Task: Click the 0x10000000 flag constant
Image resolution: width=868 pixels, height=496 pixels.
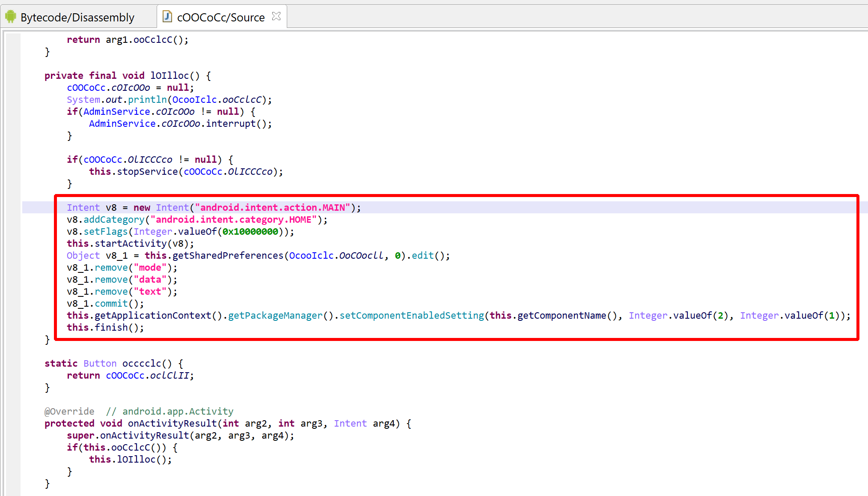Action: 250,232
